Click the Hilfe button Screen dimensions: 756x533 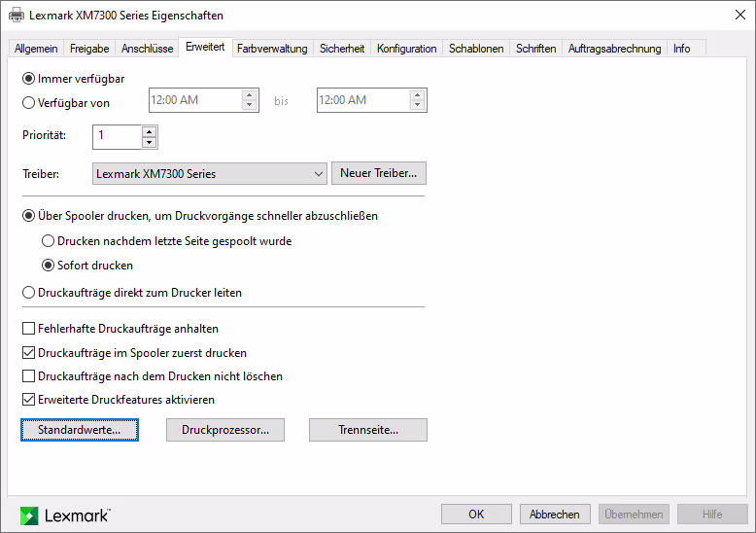point(712,515)
